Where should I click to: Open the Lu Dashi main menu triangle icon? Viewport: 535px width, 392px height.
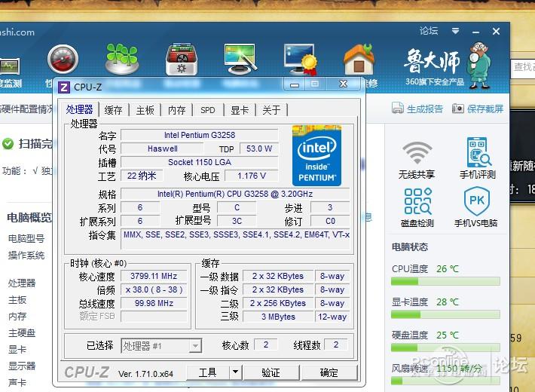[x=455, y=32]
